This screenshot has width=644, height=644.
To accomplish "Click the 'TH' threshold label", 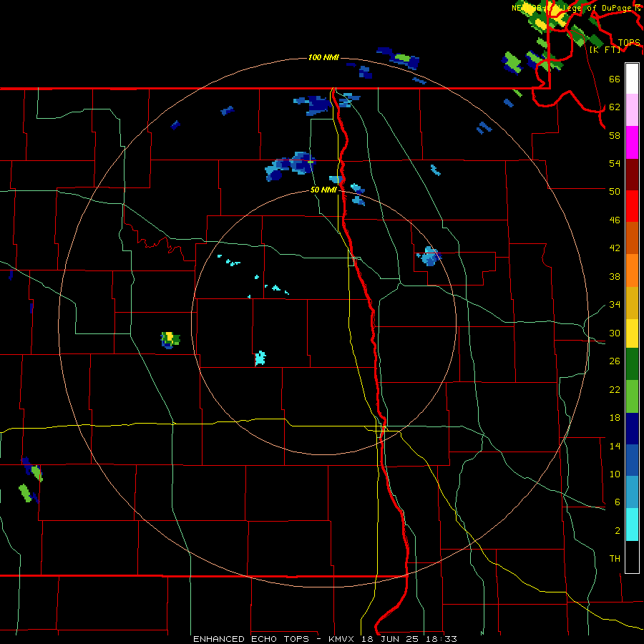I will click(x=615, y=559).
